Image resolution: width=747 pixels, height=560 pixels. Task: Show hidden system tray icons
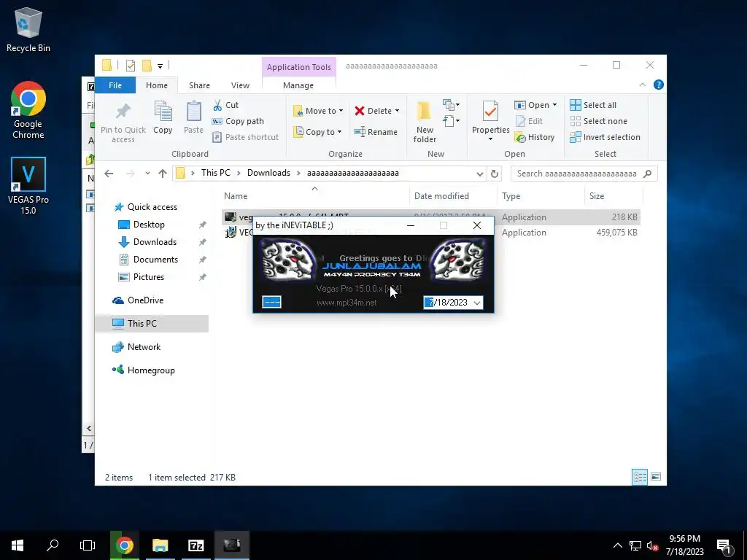[617, 545]
